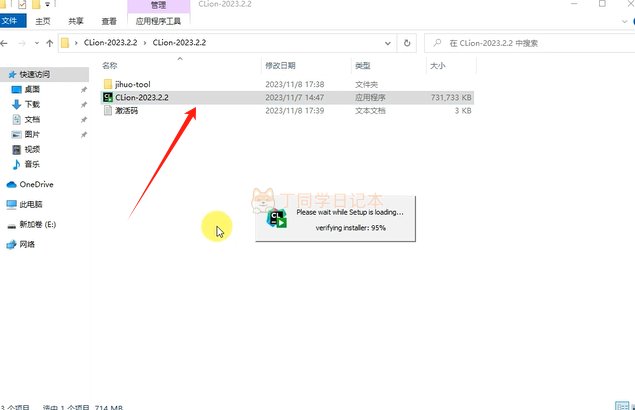The height and width of the screenshot is (410, 635).
Task: Expand the address bar history dropdown
Action: pyautogui.click(x=388, y=43)
